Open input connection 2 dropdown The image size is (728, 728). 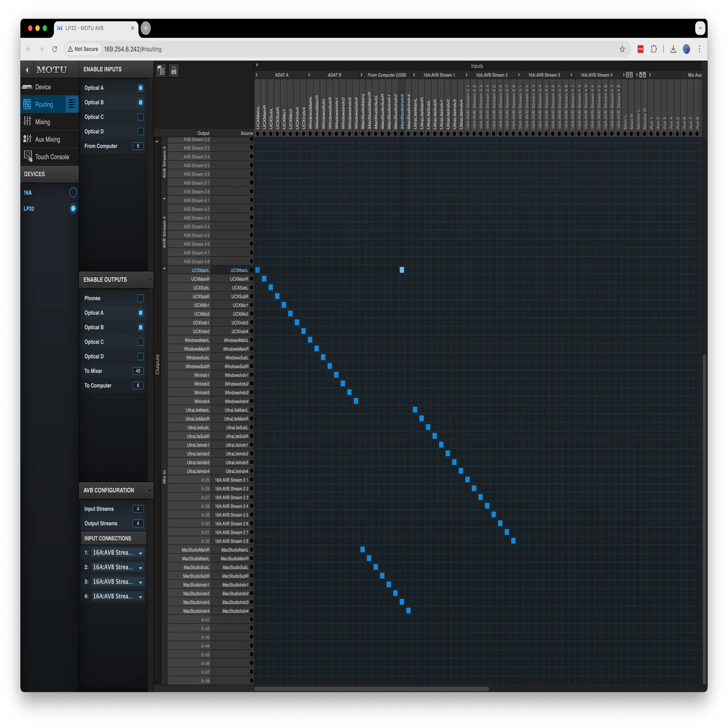point(118,567)
